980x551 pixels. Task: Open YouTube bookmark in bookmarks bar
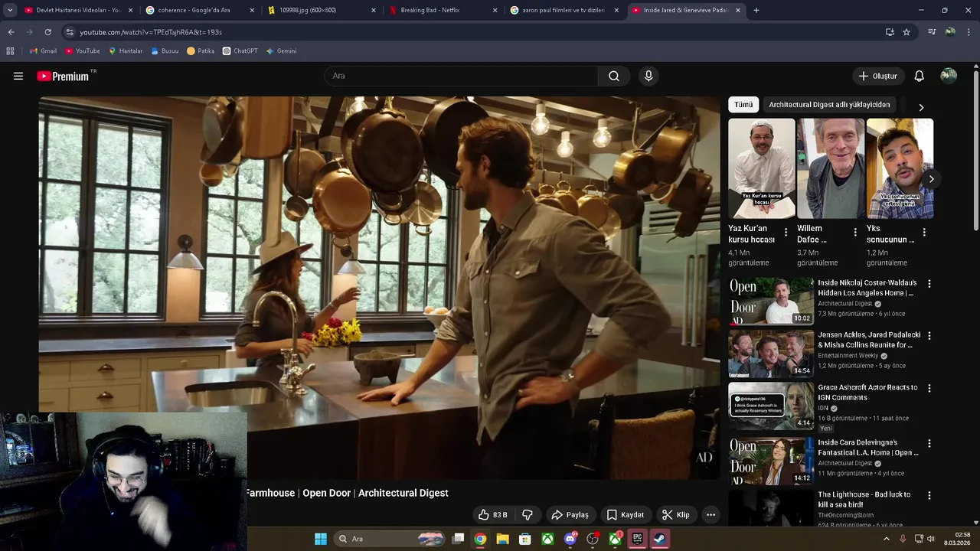83,51
